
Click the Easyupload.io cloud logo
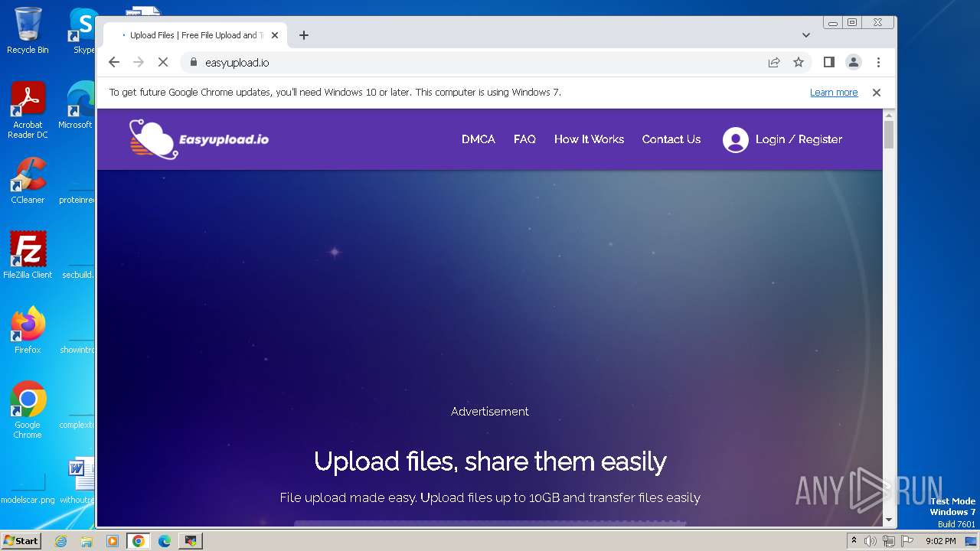click(x=199, y=139)
